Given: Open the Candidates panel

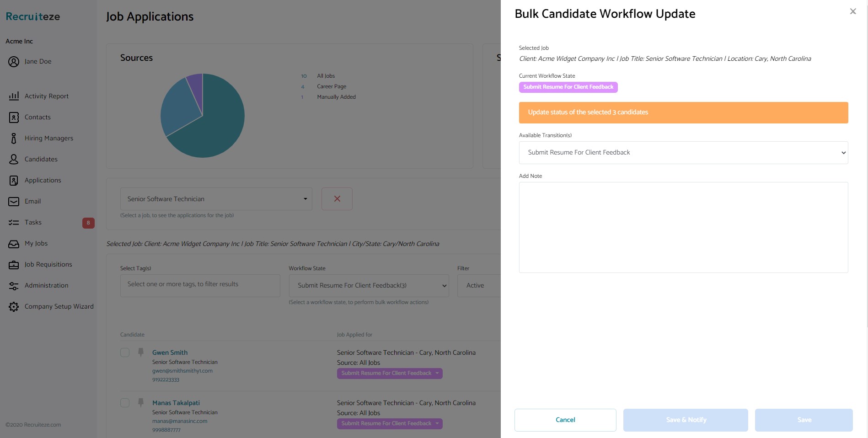Looking at the screenshot, I should click(x=41, y=159).
